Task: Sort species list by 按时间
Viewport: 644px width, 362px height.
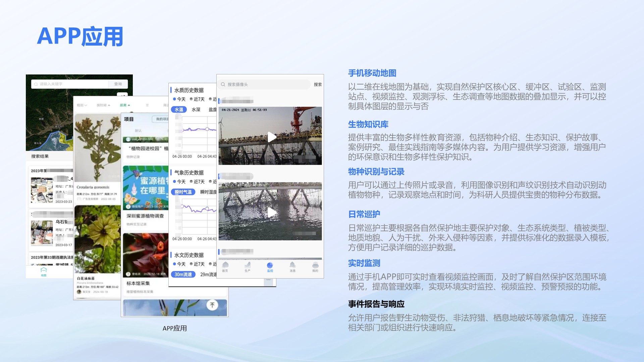Action: (103, 105)
